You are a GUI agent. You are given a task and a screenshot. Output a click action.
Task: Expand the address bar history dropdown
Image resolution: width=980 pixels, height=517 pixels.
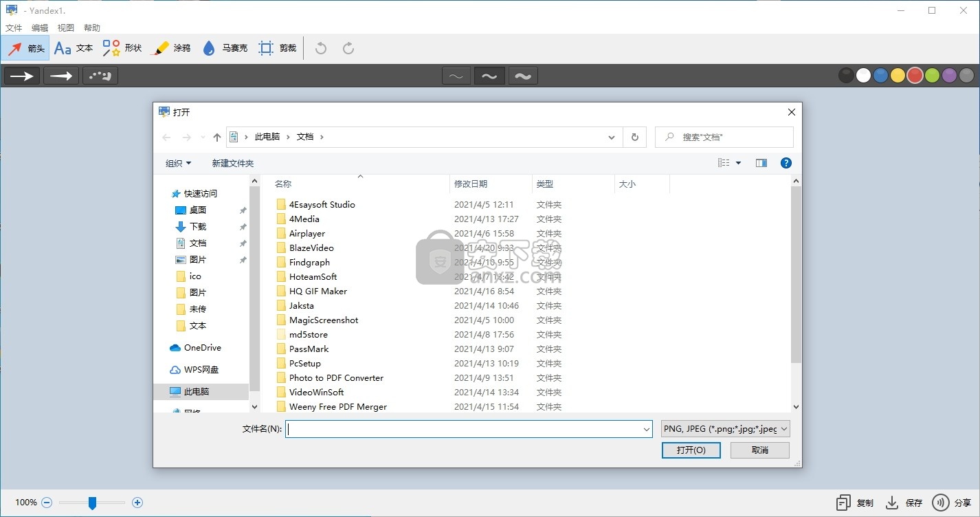612,137
